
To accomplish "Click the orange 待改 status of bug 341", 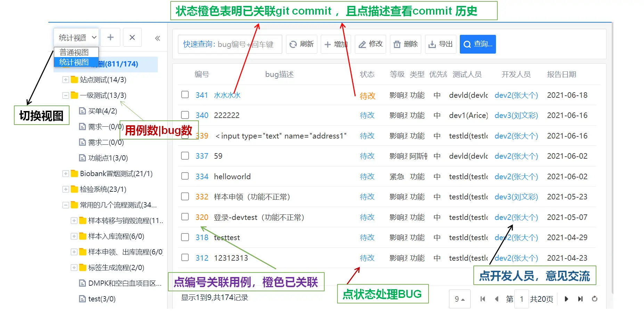I will (x=367, y=96).
